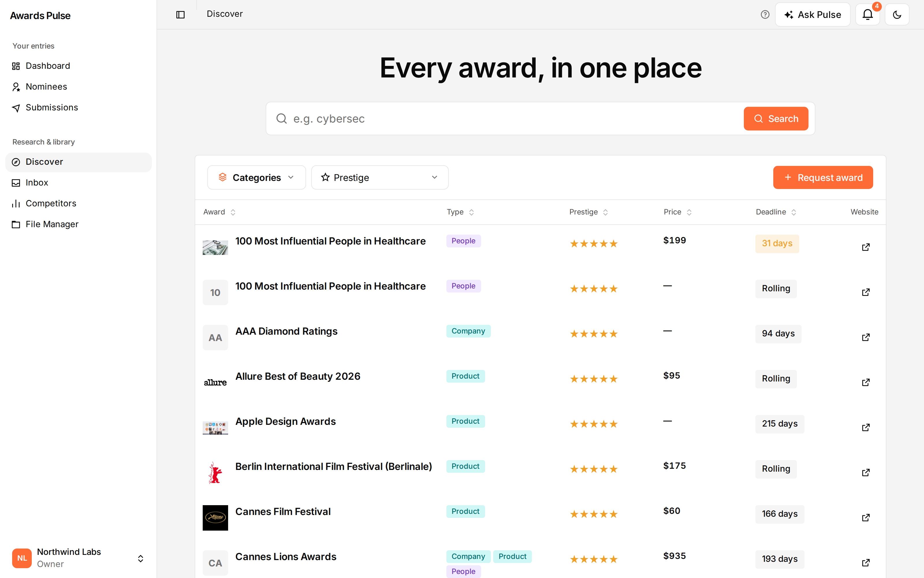Switch to dark mode moon icon
Screen dimensions: 924x578
[x=897, y=14]
